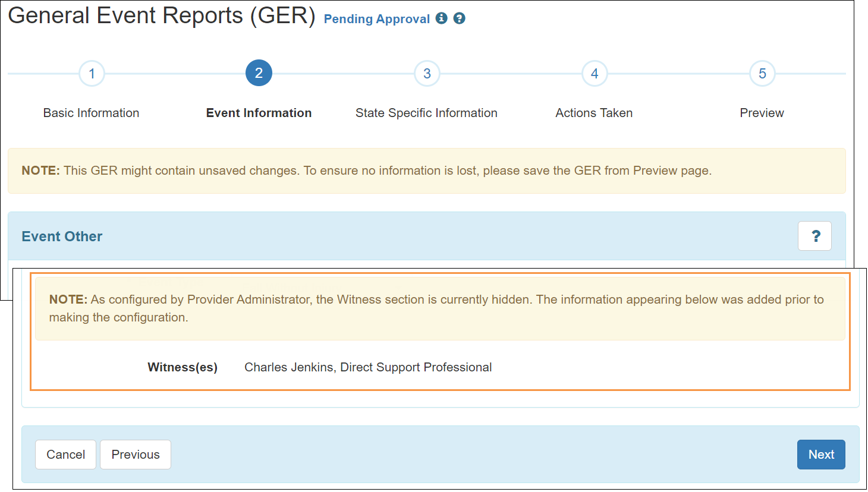Click the Cancel button
The height and width of the screenshot is (492, 868).
pyautogui.click(x=65, y=455)
